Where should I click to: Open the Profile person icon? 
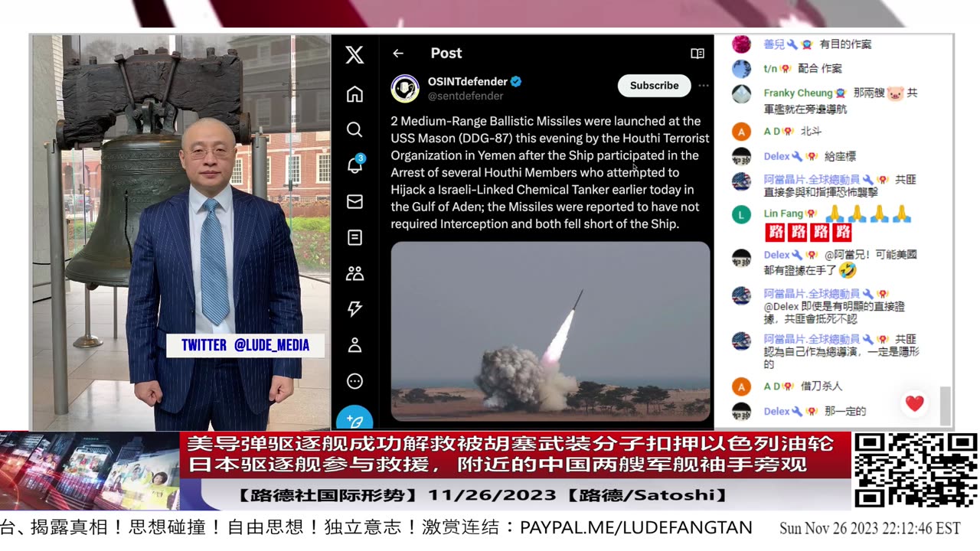(354, 345)
